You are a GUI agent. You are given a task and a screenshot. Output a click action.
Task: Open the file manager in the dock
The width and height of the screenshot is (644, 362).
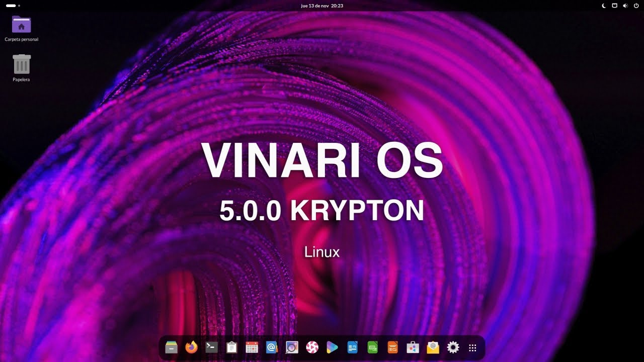172,347
